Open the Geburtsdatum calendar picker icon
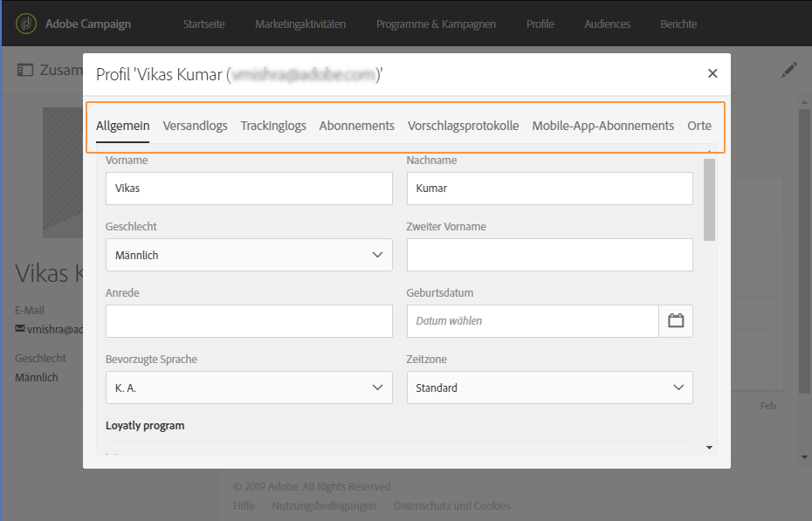Screen dimensions: 812x521 click(x=676, y=320)
